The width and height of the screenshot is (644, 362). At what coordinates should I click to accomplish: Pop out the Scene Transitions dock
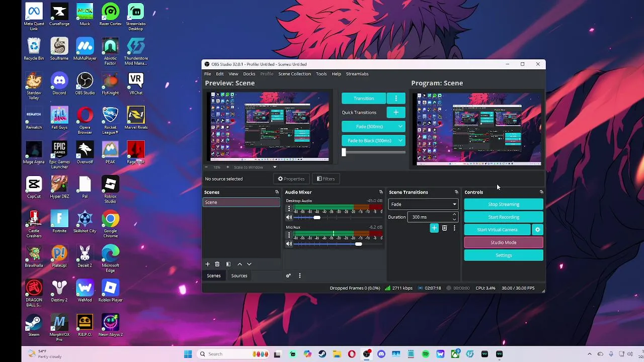click(x=456, y=192)
